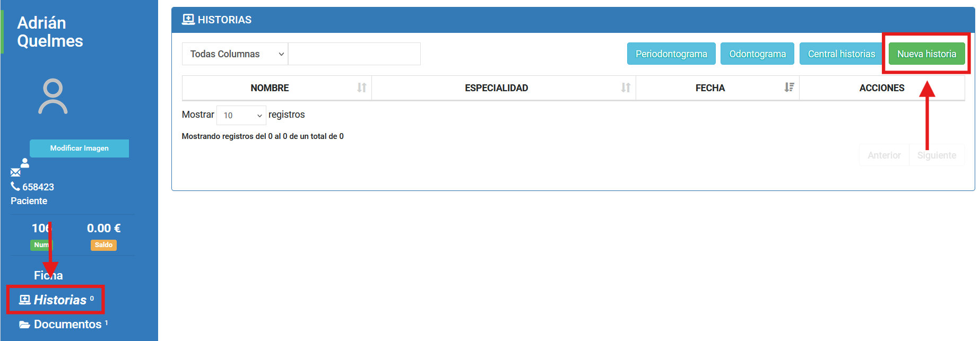Click the Nueva historia green button
The height and width of the screenshot is (341, 980).
point(926,54)
